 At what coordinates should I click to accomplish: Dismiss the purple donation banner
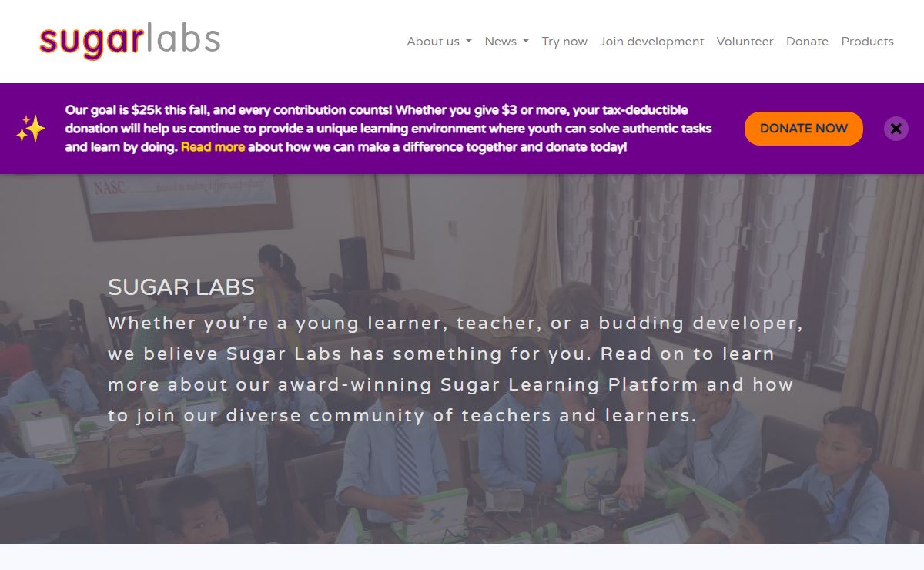pyautogui.click(x=896, y=129)
